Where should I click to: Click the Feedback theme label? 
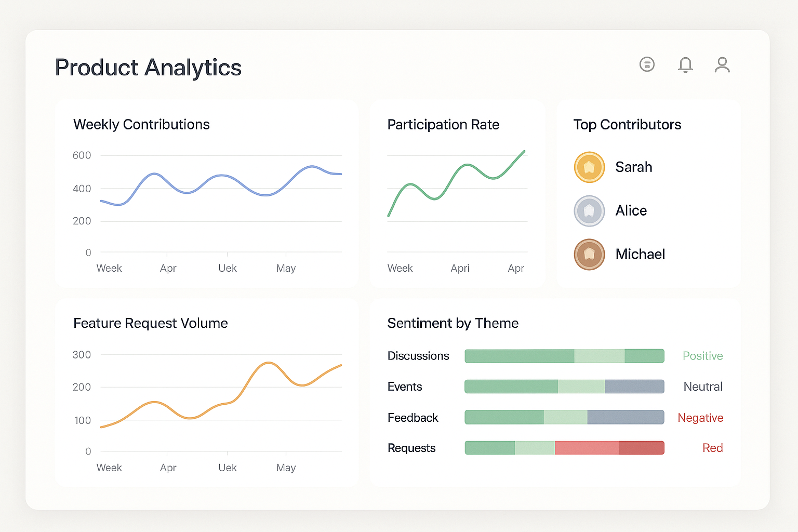coord(413,418)
